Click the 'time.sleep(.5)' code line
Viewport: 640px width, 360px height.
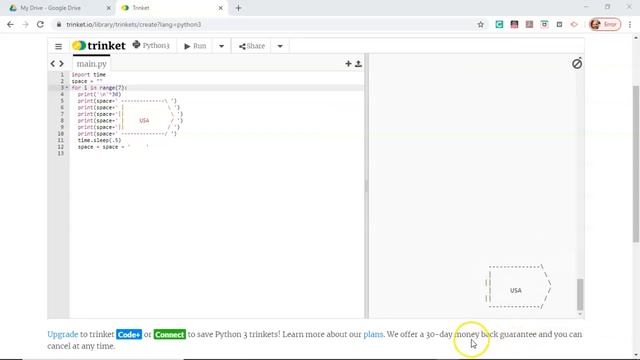click(99, 140)
